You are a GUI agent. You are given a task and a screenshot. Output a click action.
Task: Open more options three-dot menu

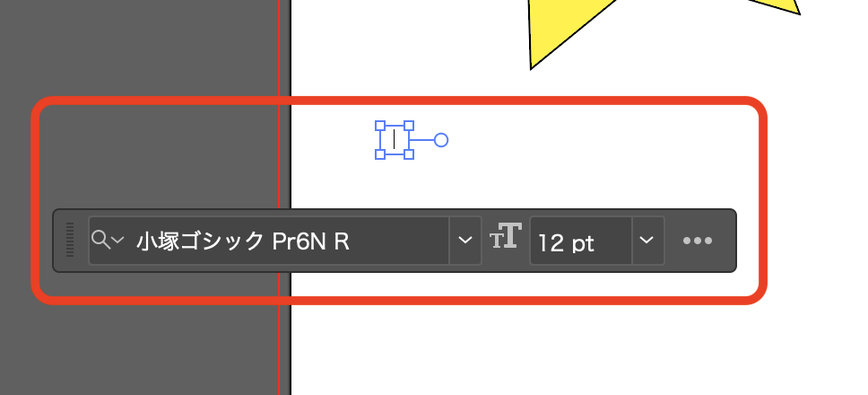(x=698, y=241)
